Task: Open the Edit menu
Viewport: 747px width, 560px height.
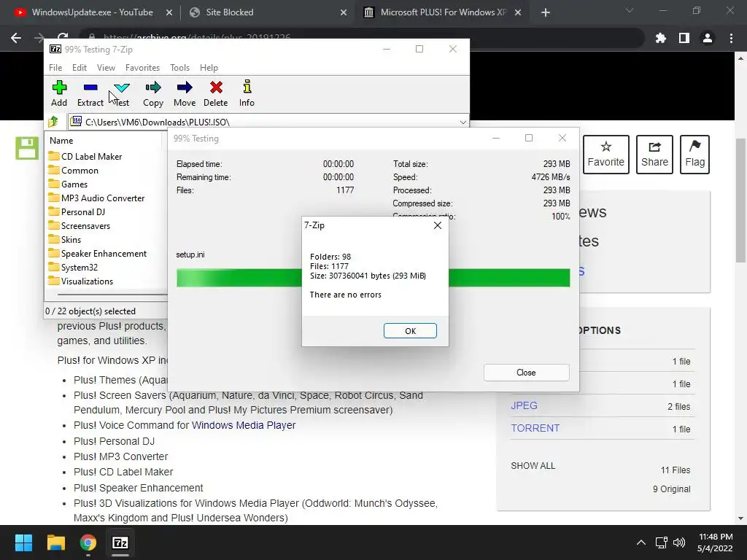Action: (79, 68)
